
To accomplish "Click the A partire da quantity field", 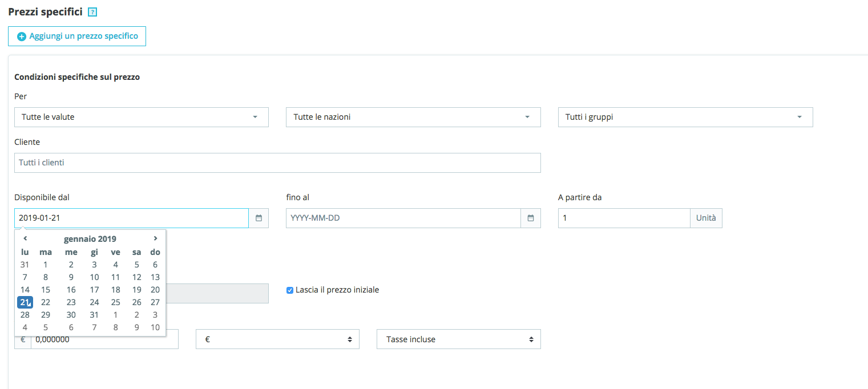I will point(624,218).
